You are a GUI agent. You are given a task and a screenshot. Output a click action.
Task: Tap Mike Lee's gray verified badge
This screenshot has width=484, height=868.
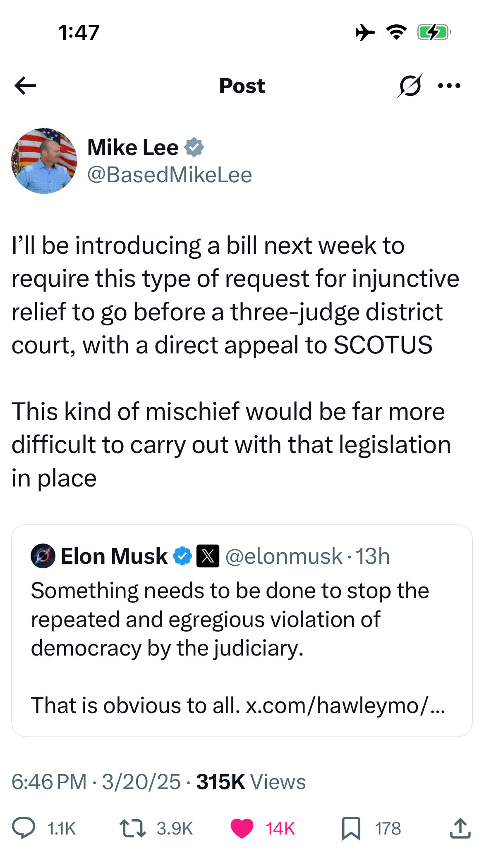coord(194,148)
